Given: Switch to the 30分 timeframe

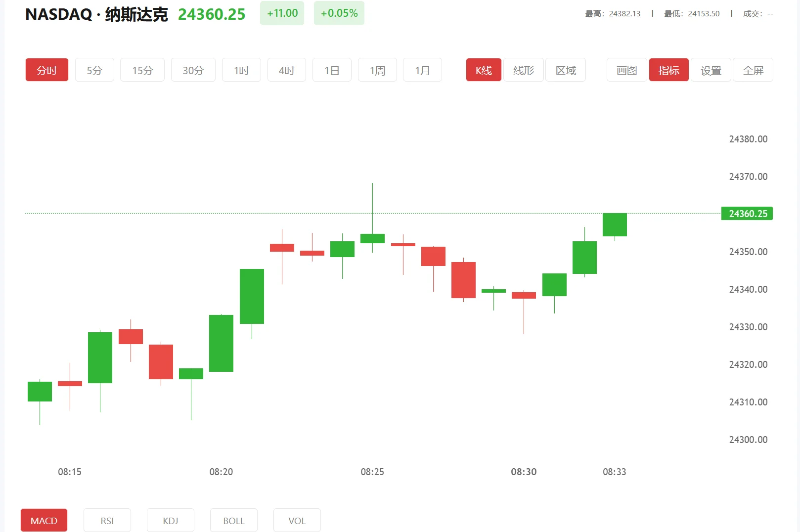Looking at the screenshot, I should [193, 70].
